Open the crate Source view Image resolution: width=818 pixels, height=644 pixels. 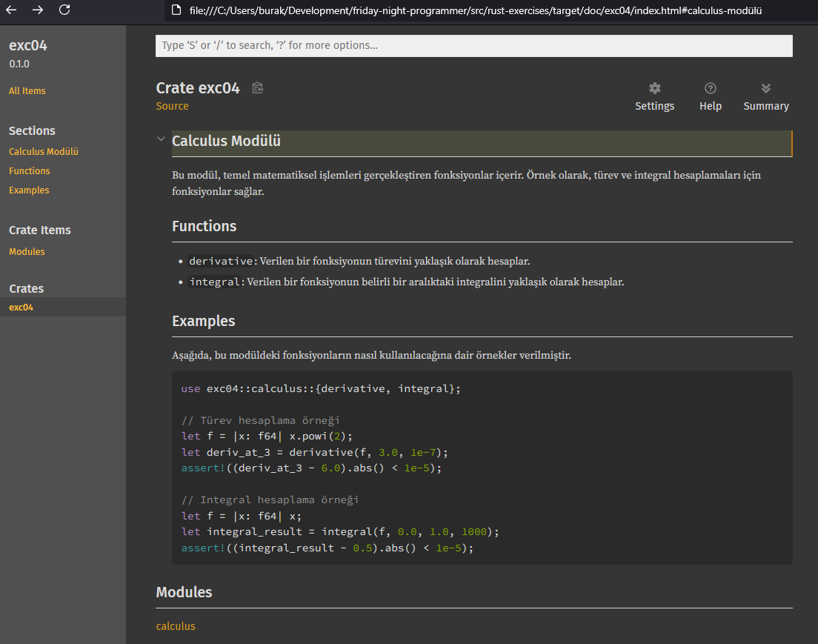click(172, 106)
